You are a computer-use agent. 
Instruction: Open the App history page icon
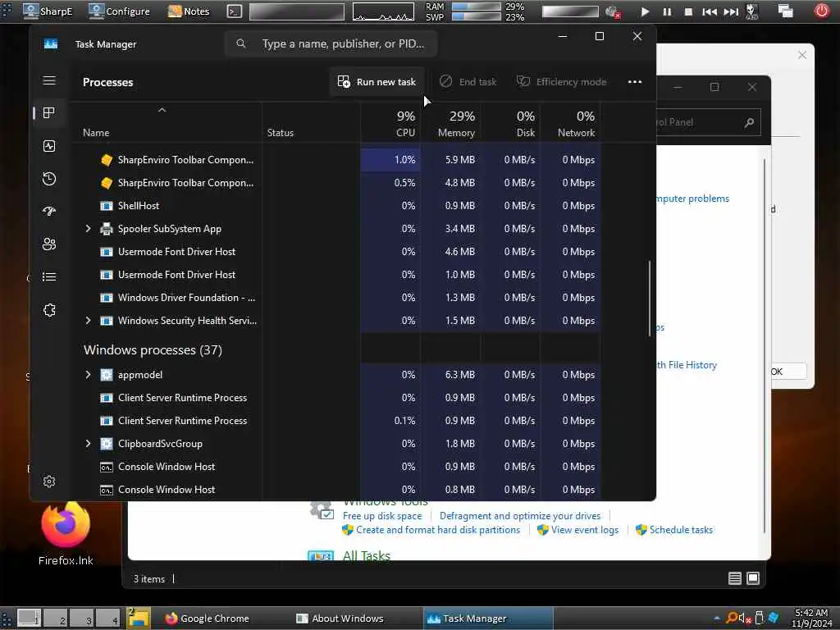click(x=49, y=178)
